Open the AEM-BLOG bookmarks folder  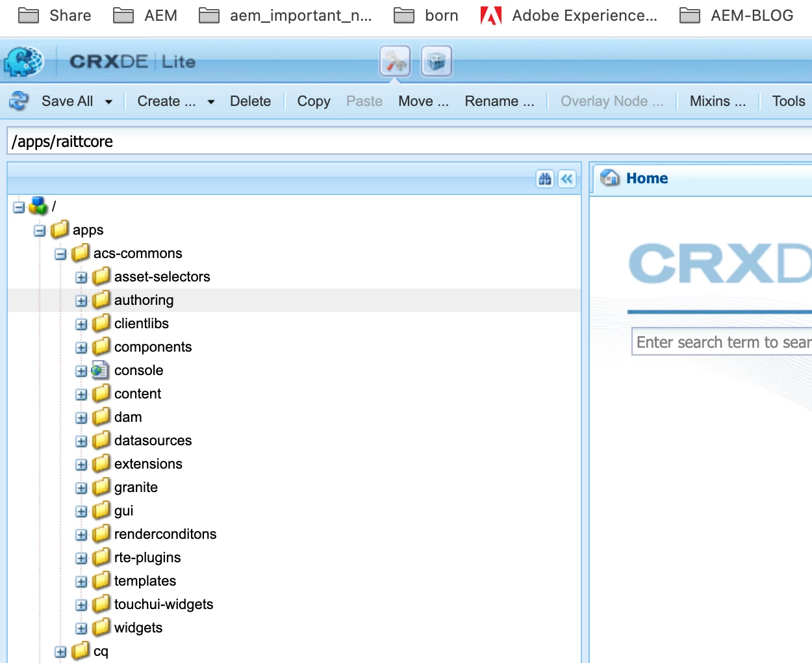point(737,16)
